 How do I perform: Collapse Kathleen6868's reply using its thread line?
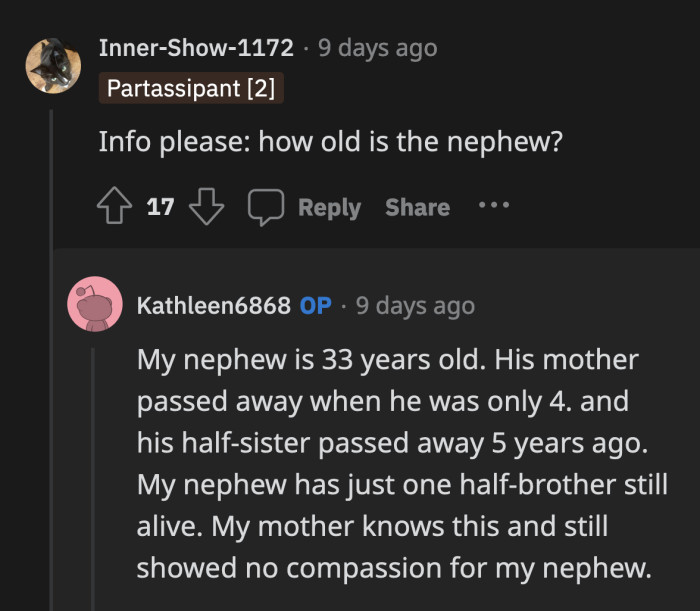point(94,470)
